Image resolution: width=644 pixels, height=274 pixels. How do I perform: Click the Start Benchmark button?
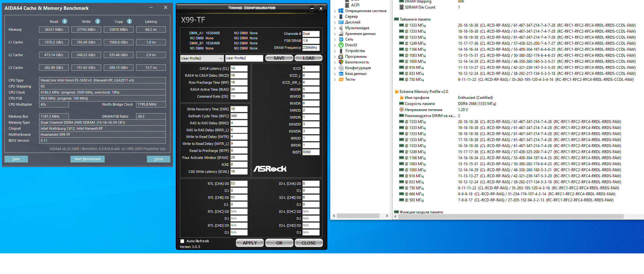pyautogui.click(x=87, y=159)
